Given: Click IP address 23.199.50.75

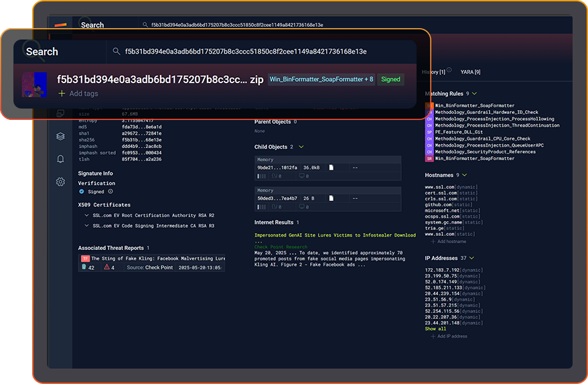Looking at the screenshot, I should point(441,276).
